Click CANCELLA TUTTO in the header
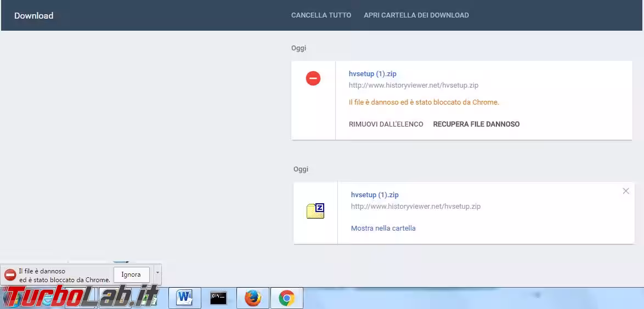The width and height of the screenshot is (644, 309). pyautogui.click(x=321, y=15)
